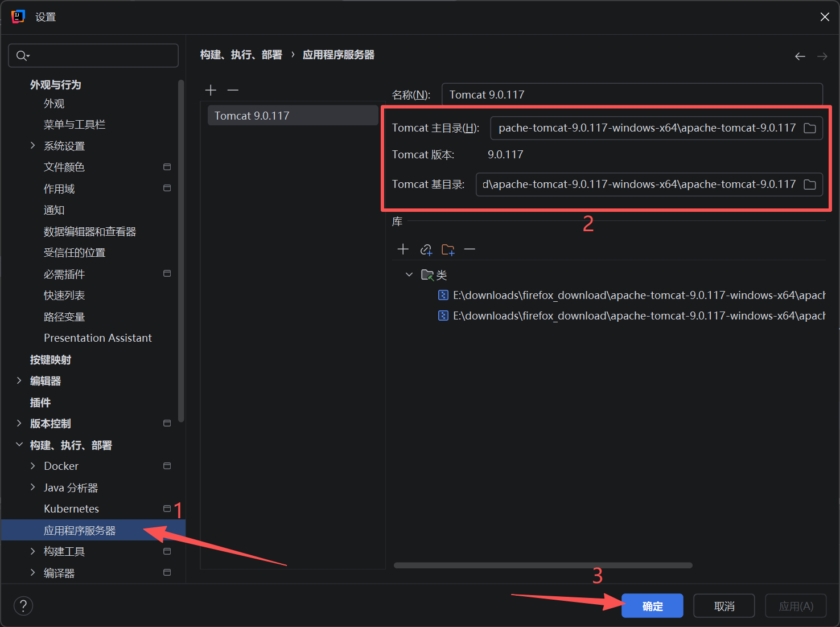Expand the 系统设置 tree node
This screenshot has width=840, height=627.
[x=32, y=146]
